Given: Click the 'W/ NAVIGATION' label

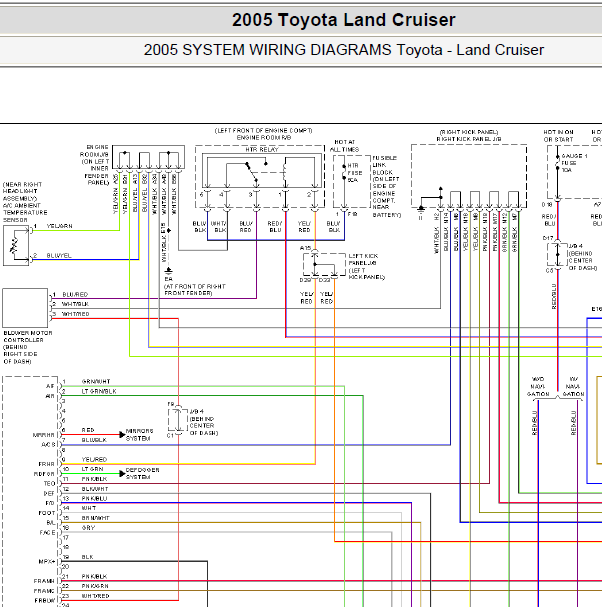Looking at the screenshot, I should (573, 386).
